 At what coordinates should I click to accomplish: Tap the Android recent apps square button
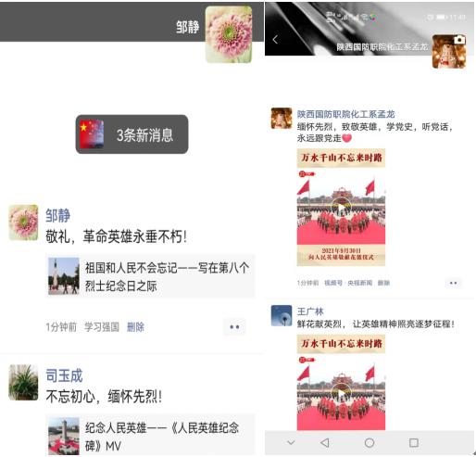pos(414,443)
